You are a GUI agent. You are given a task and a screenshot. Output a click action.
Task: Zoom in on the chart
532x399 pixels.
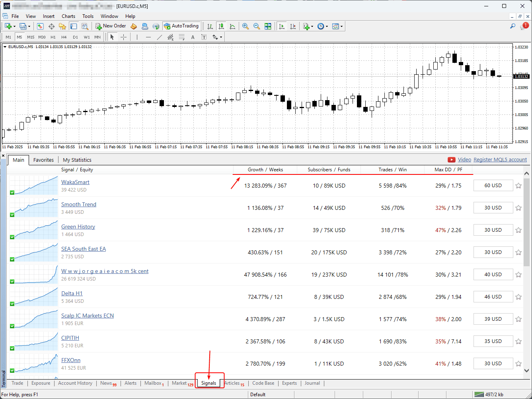(x=246, y=26)
